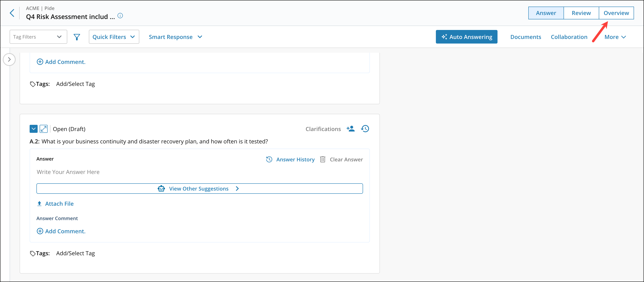Navigate back using the arrow at top left
The height and width of the screenshot is (282, 644).
pyautogui.click(x=12, y=13)
